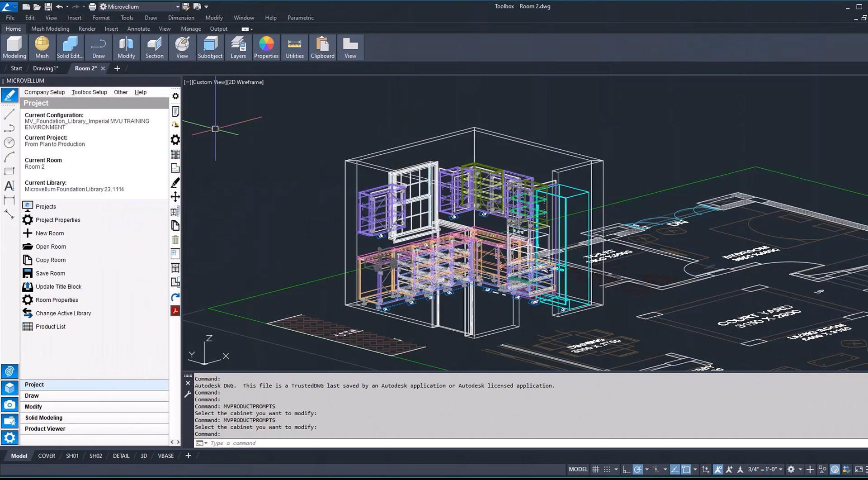Toggle object snap tracking in status bar
Viewport: 868px width, 480px height.
click(x=675, y=469)
